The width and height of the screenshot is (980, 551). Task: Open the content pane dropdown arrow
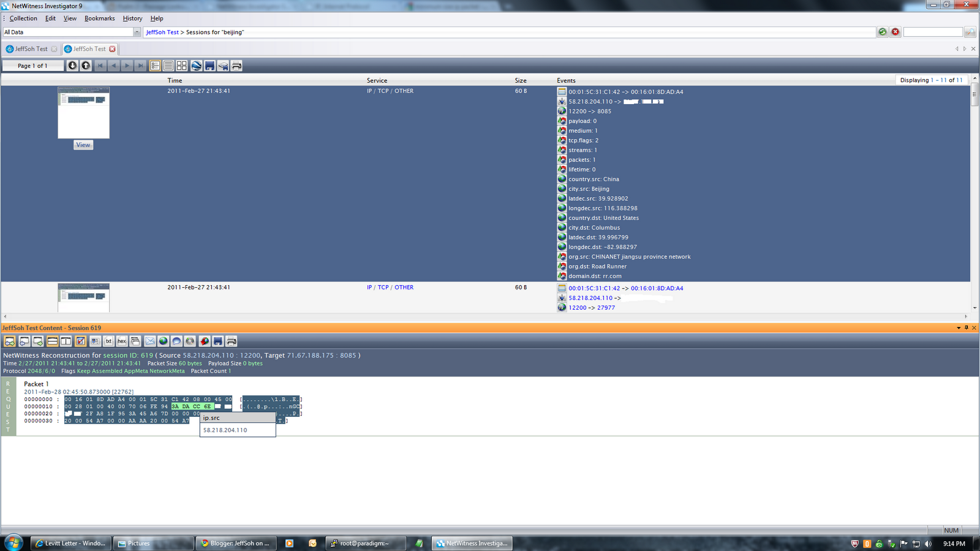tap(959, 328)
